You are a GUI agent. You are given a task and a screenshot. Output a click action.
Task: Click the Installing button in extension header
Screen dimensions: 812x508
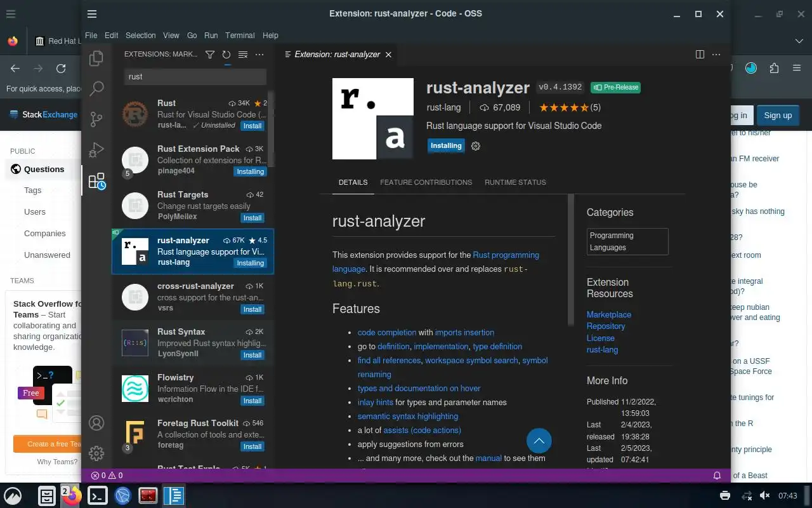click(x=446, y=145)
